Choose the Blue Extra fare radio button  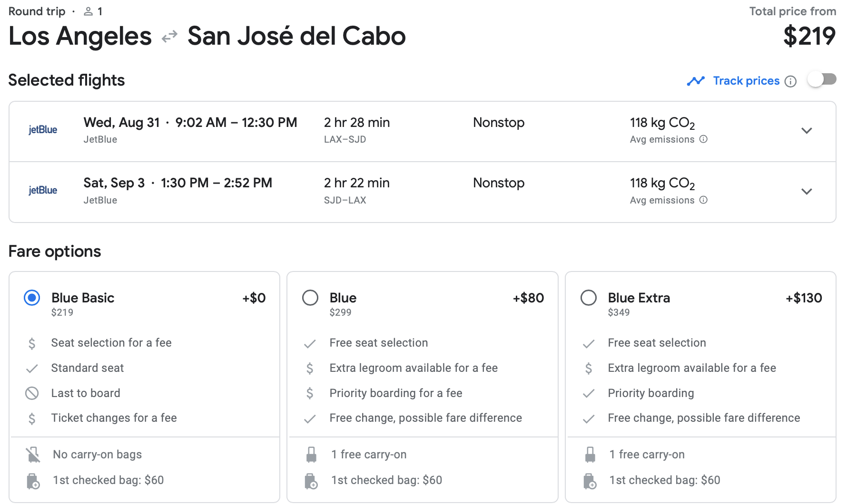coord(589,298)
